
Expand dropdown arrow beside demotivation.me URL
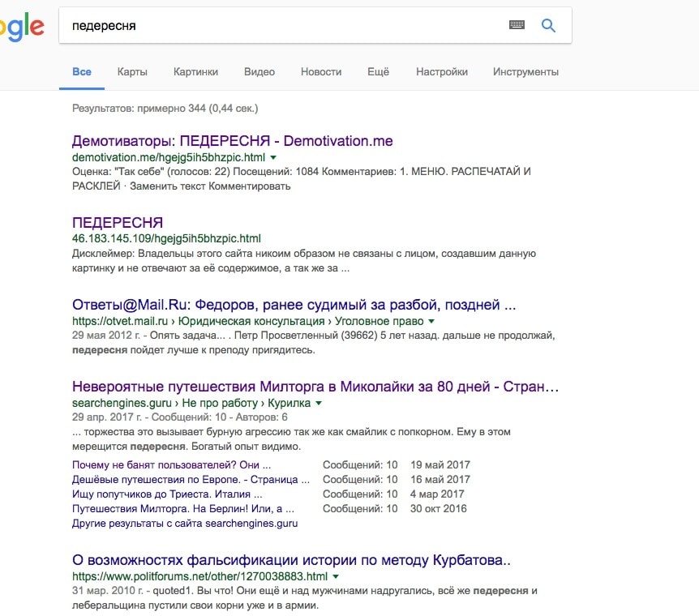pos(273,157)
